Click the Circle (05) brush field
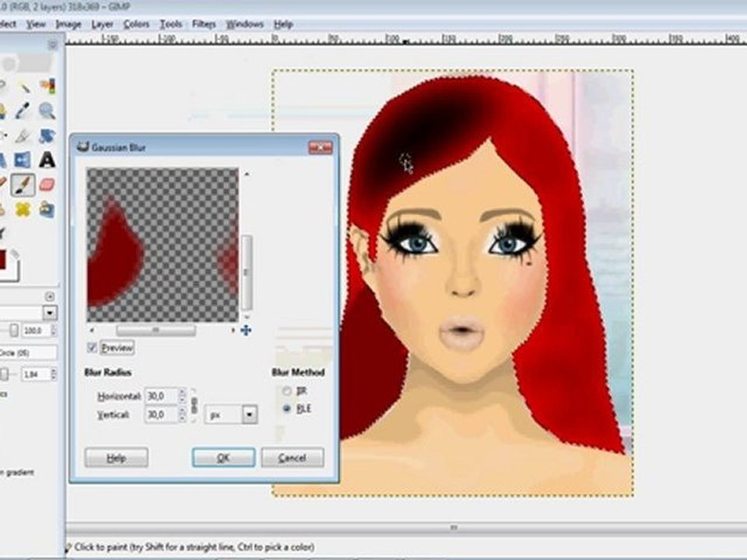 tap(28, 352)
